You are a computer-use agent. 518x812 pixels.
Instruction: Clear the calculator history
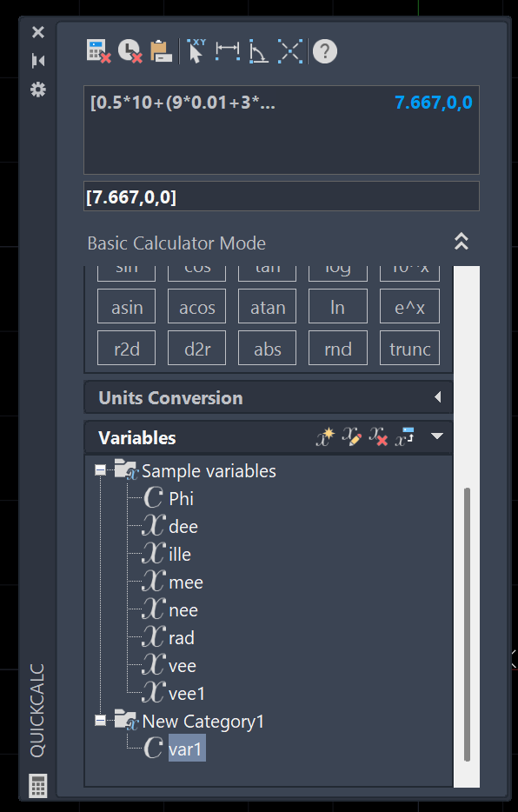(130, 51)
